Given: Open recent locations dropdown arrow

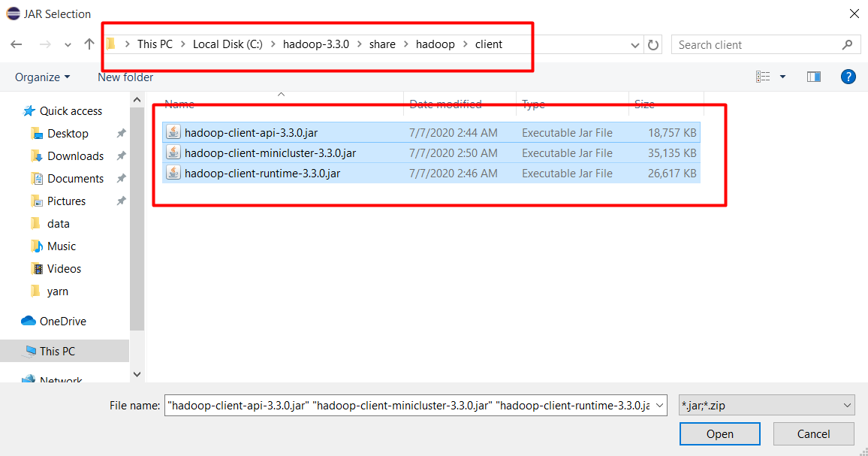Looking at the screenshot, I should tap(68, 45).
